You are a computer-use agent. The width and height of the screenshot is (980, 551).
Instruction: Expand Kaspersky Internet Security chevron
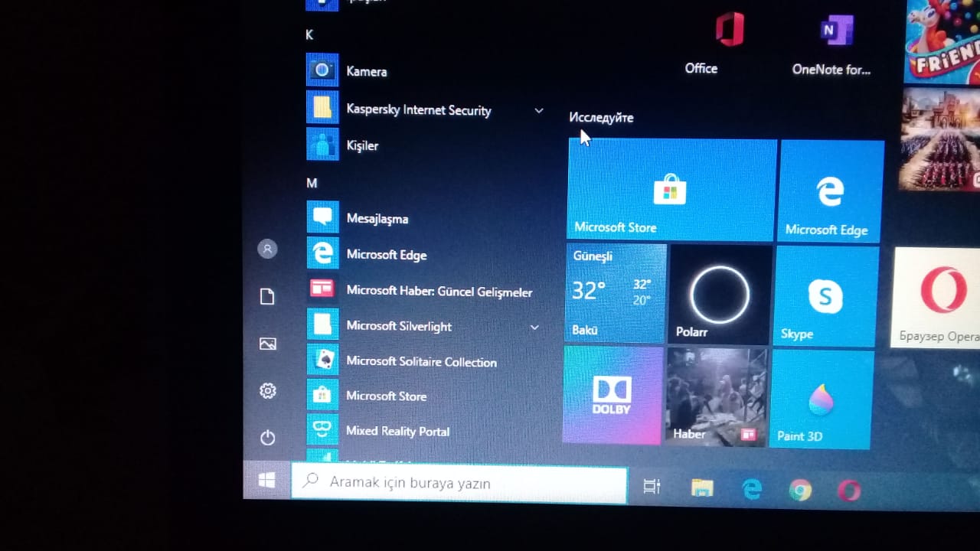click(x=539, y=110)
